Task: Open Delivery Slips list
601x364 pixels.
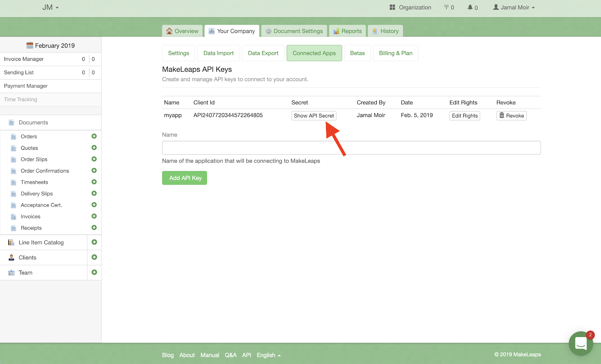Action: pos(37,194)
